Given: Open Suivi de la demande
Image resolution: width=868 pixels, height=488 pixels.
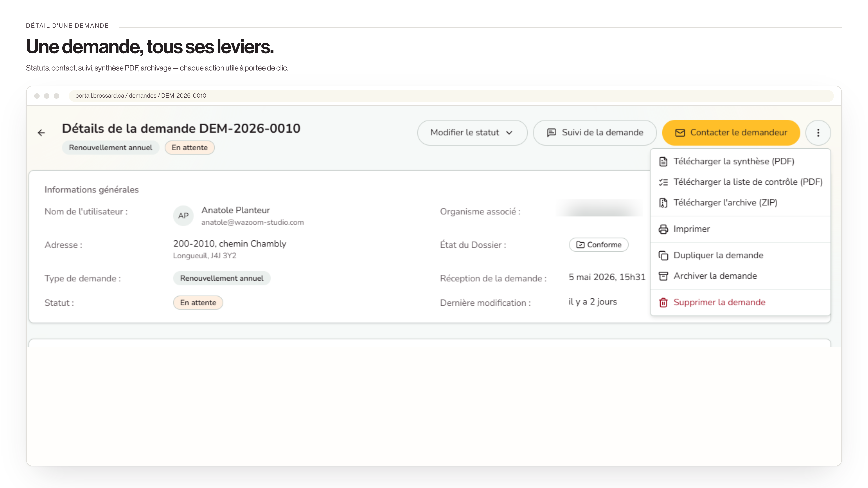Looking at the screenshot, I should [x=595, y=133].
